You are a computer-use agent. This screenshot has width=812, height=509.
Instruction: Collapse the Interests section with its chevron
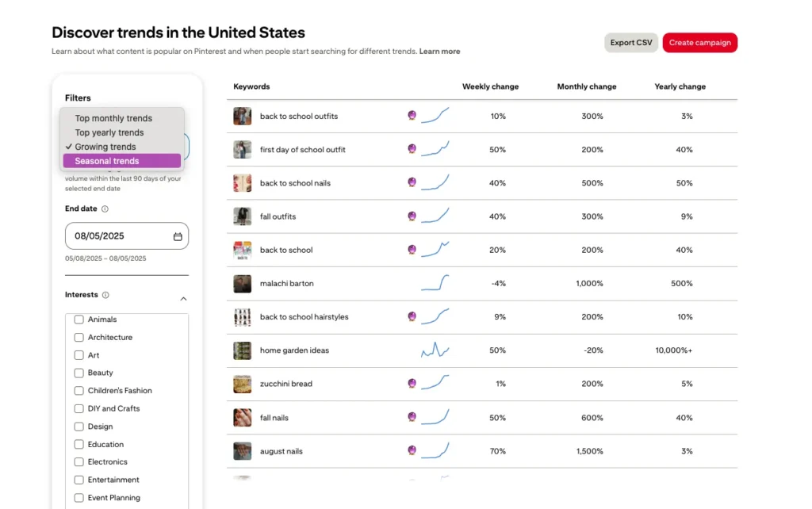coord(183,298)
